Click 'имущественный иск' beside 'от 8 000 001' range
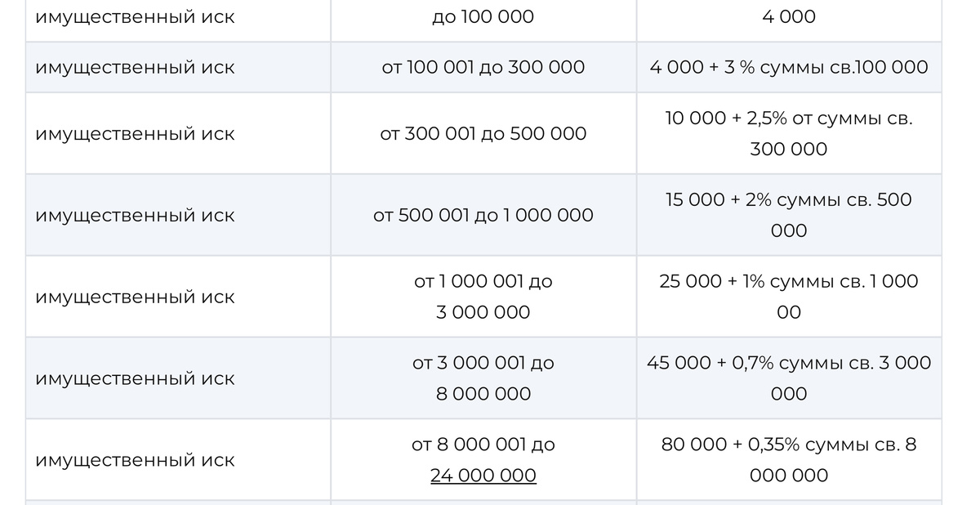 pos(135,461)
